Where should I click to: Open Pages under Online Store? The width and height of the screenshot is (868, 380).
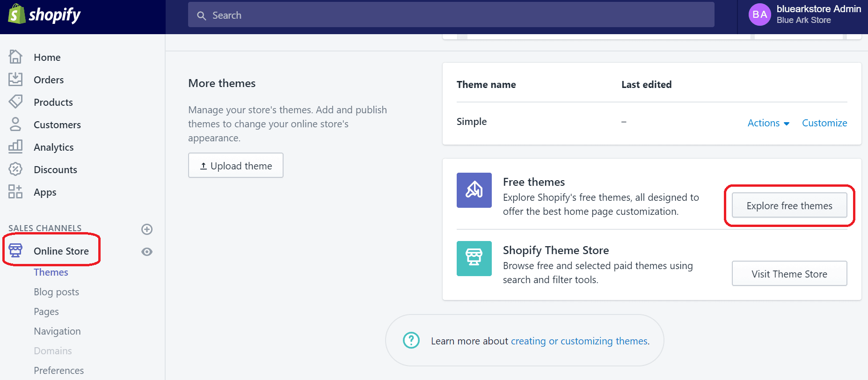pyautogui.click(x=46, y=312)
